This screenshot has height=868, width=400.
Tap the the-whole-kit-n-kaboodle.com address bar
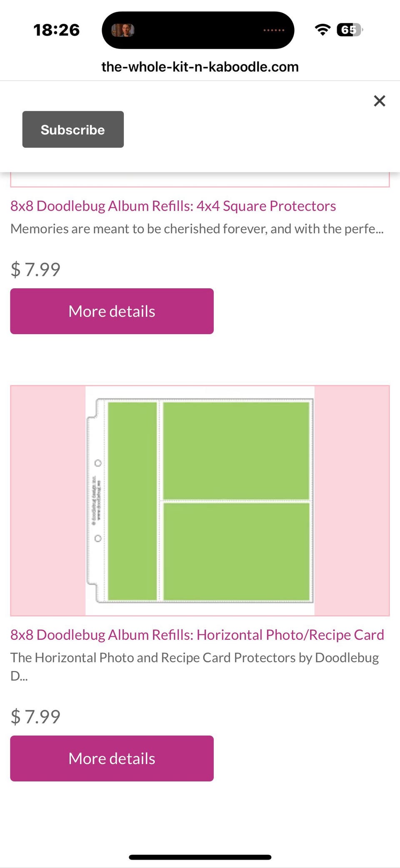200,67
